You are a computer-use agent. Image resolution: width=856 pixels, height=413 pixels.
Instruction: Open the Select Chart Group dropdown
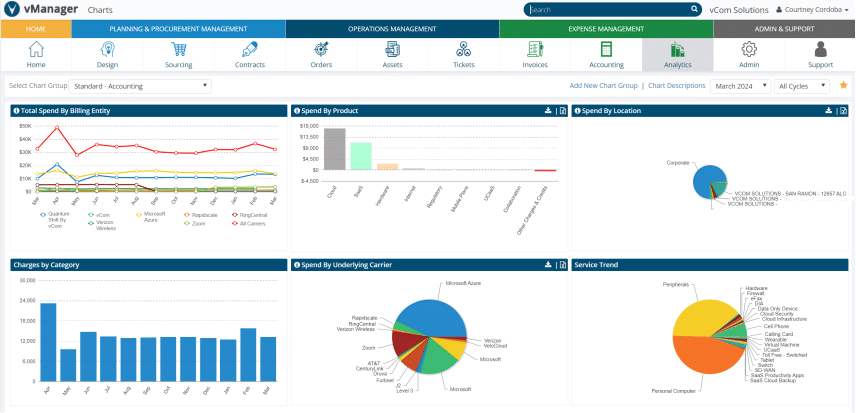tap(140, 86)
